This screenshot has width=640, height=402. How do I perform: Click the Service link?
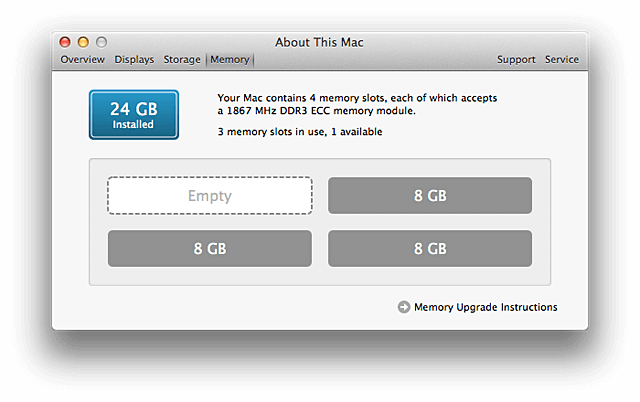(x=562, y=60)
